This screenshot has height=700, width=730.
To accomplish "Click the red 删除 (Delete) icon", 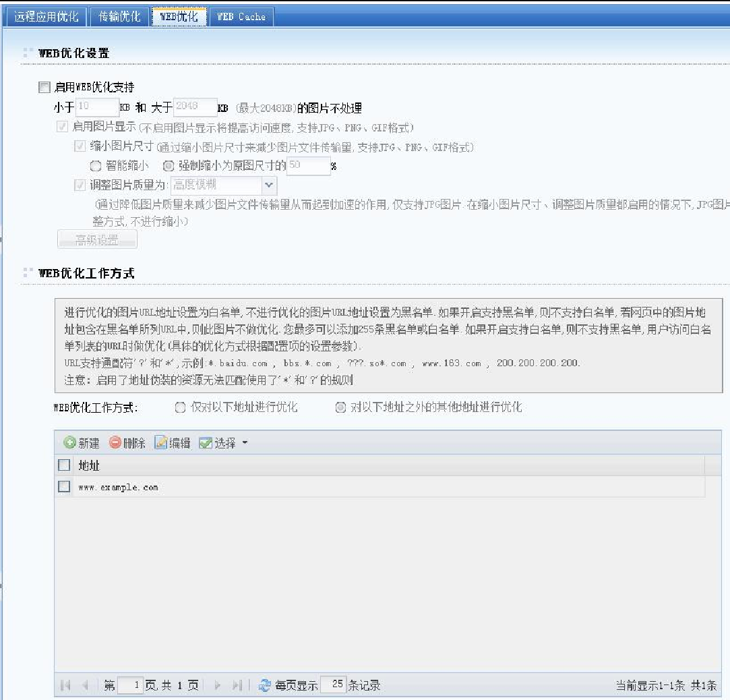I will [115, 443].
